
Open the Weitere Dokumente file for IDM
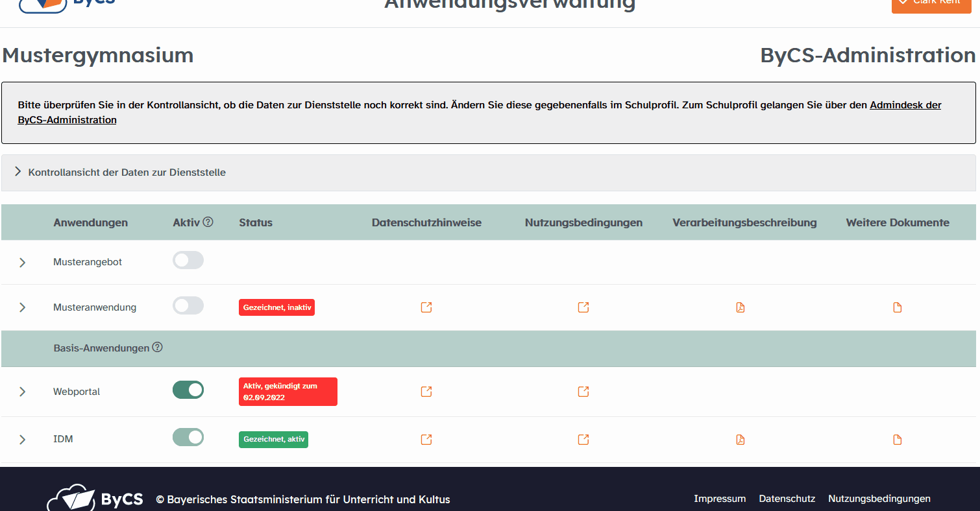(897, 439)
